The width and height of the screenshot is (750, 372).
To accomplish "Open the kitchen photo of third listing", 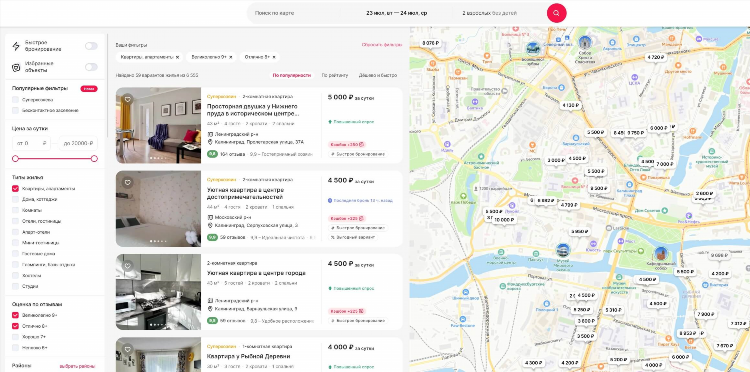I will tap(158, 292).
